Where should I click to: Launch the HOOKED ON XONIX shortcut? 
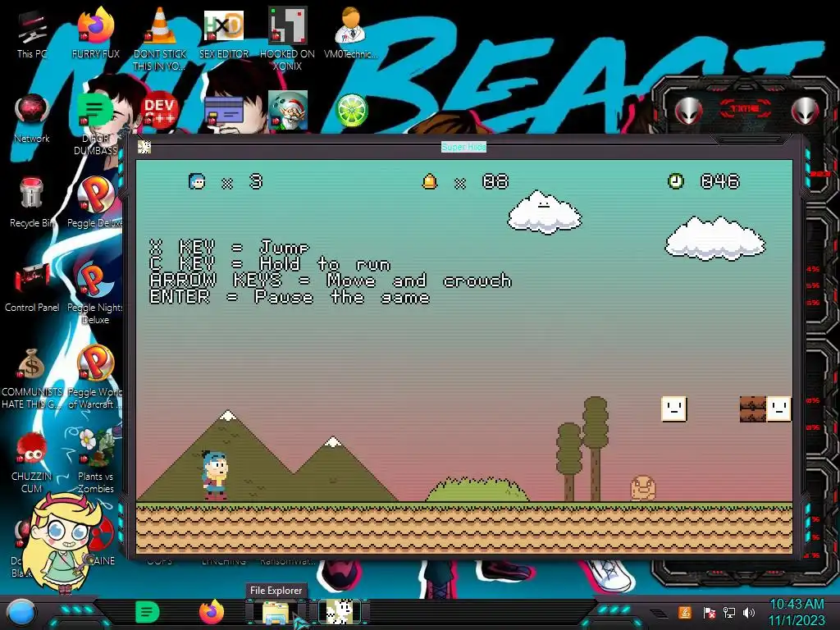click(287, 39)
